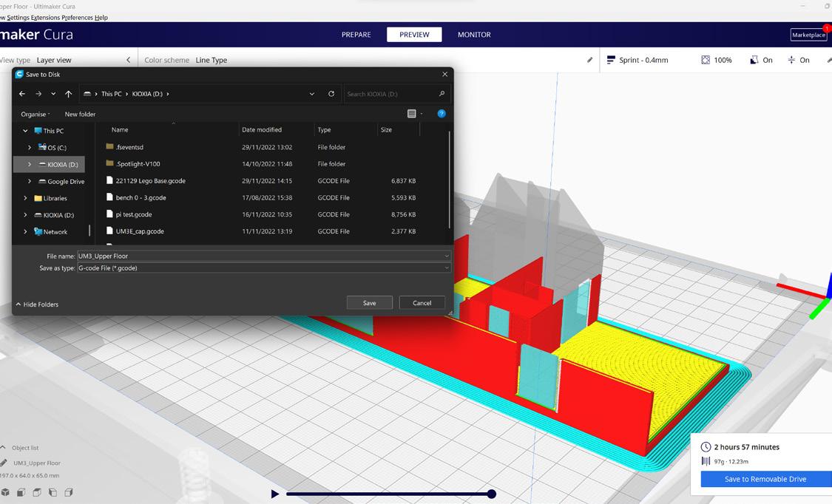Click the file list vertical scrollbar
The height and width of the screenshot is (504, 832).
tap(450, 180)
